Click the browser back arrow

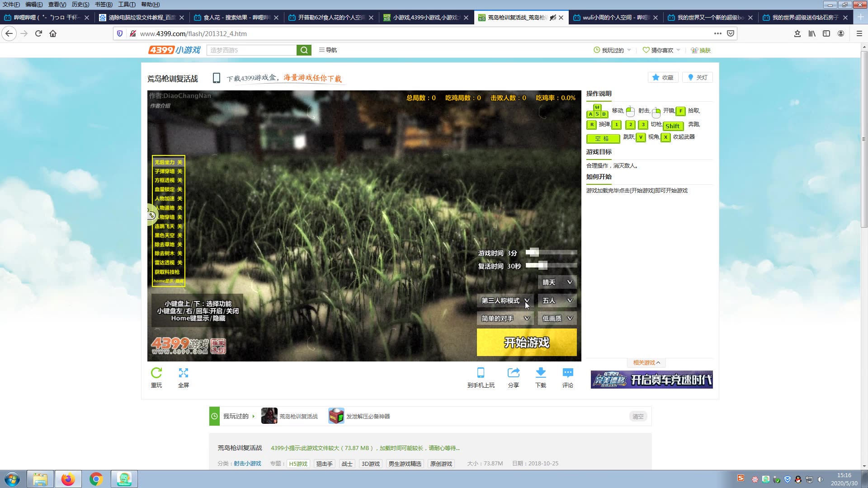9,33
